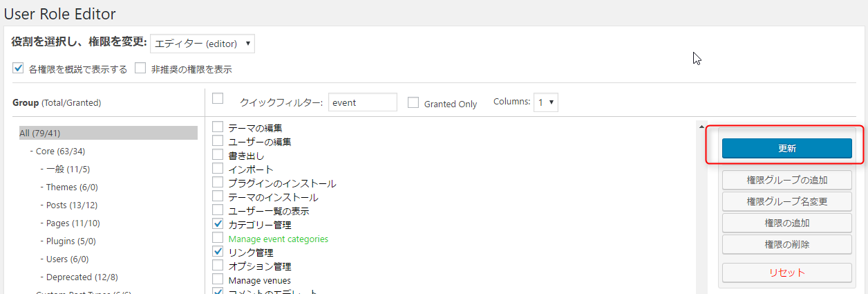
Task: Click the 権限グループの追加 button
Action: coord(786,181)
